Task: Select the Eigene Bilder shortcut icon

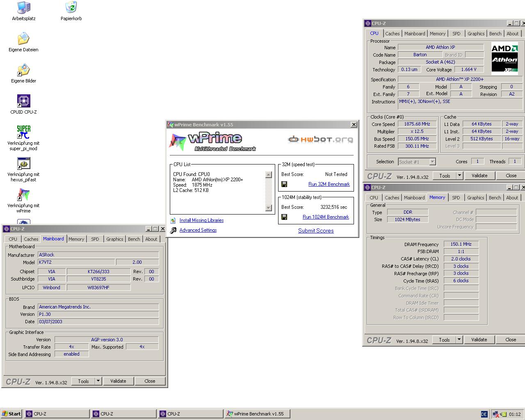Action: point(24,70)
